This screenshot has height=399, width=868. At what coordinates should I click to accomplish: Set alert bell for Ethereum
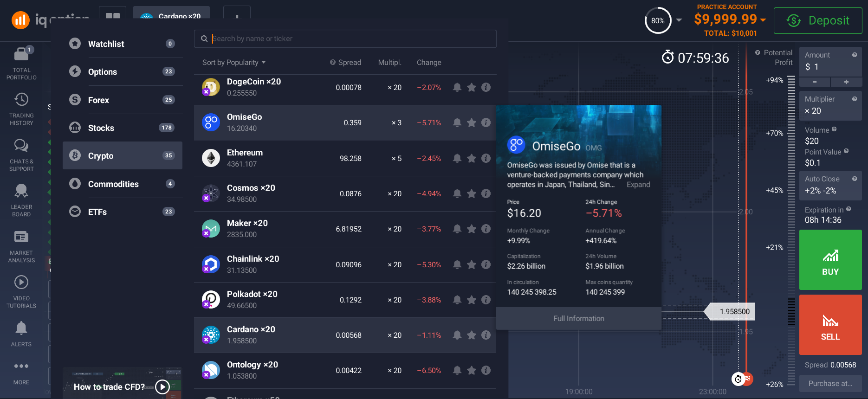pos(457,158)
